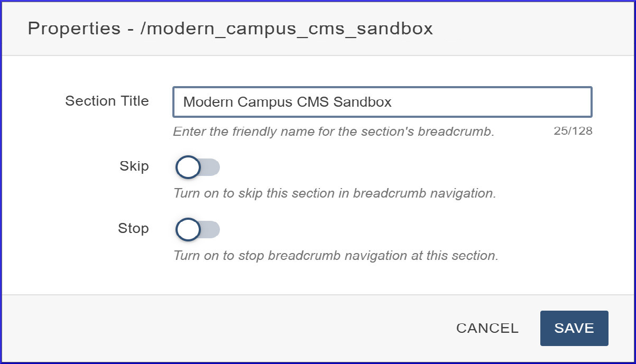Enable the Stop breadcrumb switch
The width and height of the screenshot is (636, 364).
click(x=197, y=230)
